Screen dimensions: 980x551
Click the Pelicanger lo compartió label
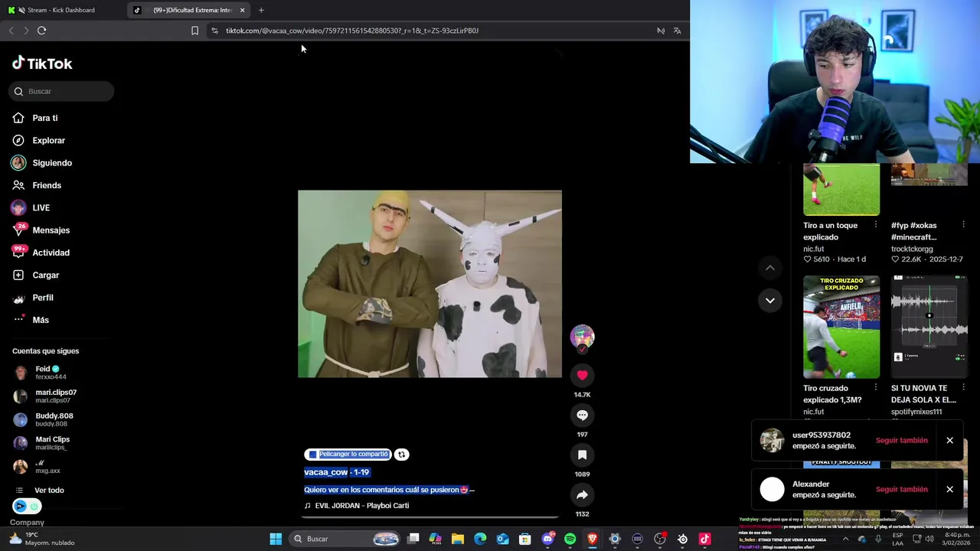point(348,455)
